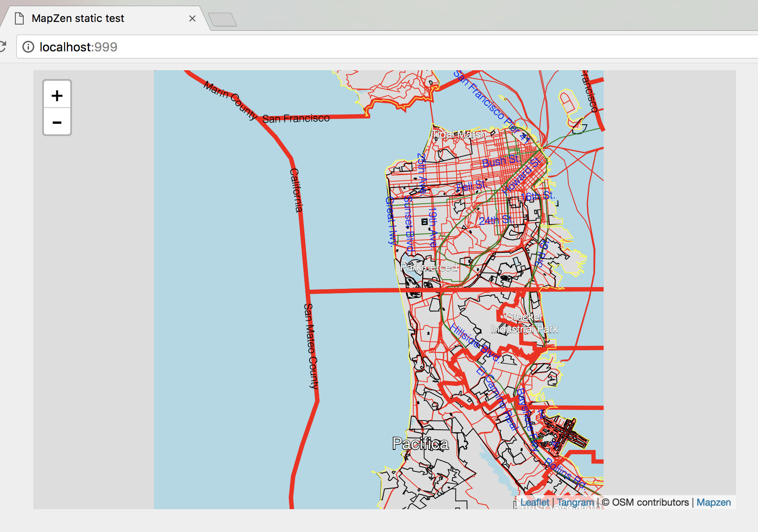Click the 16th St. street label
758x532 pixels.
coord(538,195)
